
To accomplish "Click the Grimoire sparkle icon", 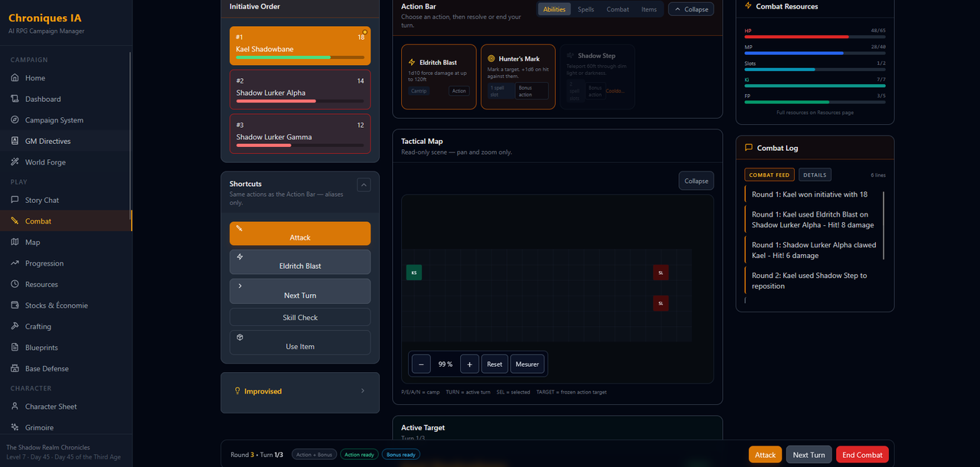I will coord(15,427).
